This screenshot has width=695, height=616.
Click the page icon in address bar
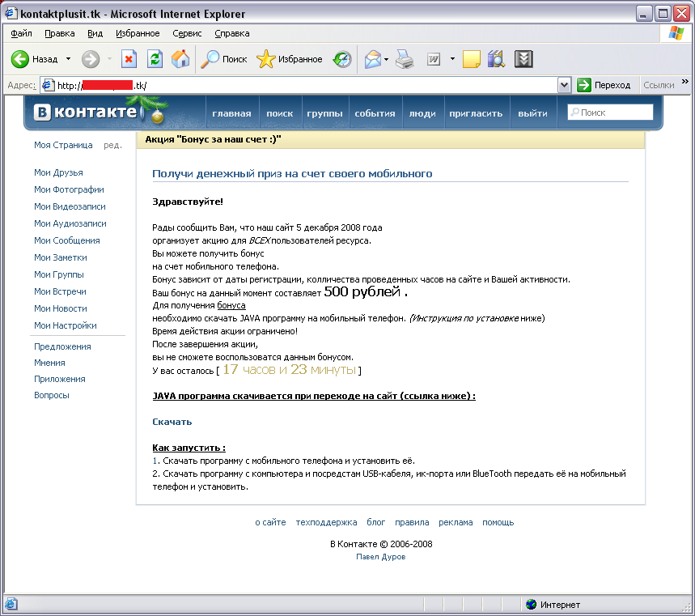48,85
